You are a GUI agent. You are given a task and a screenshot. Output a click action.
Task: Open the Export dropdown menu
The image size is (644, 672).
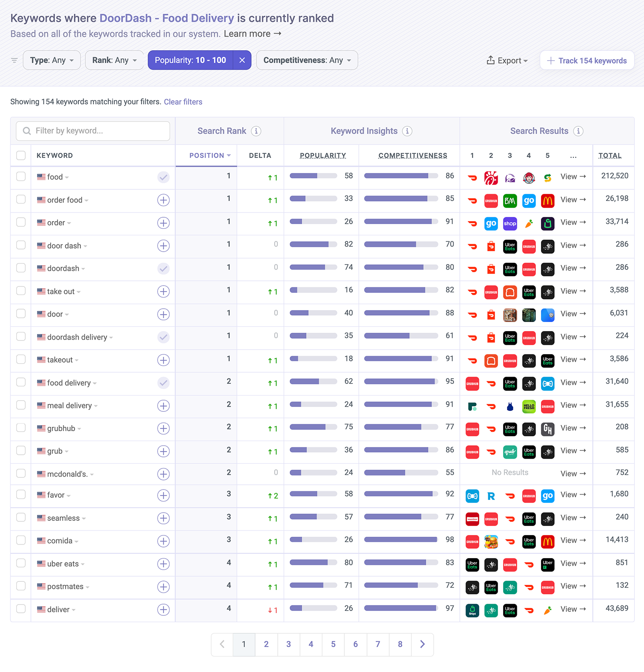click(x=507, y=61)
